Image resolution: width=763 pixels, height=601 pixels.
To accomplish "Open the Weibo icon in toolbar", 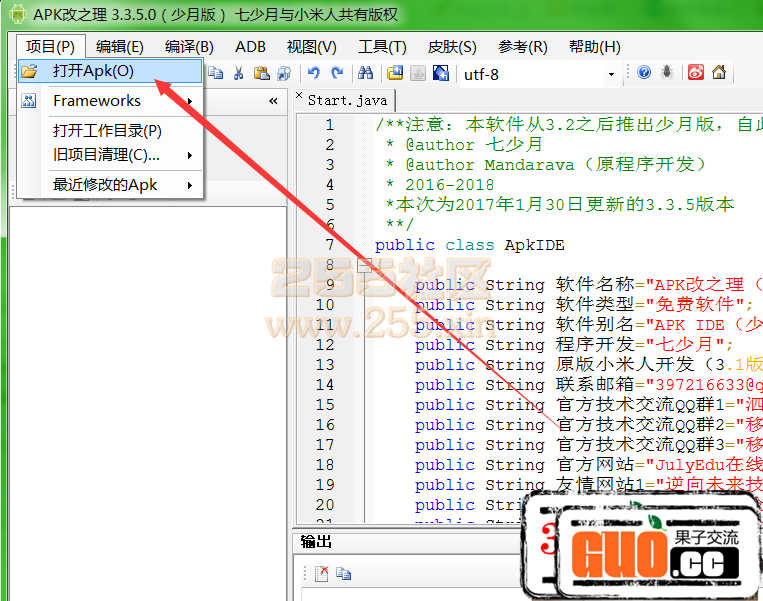I will (696, 73).
